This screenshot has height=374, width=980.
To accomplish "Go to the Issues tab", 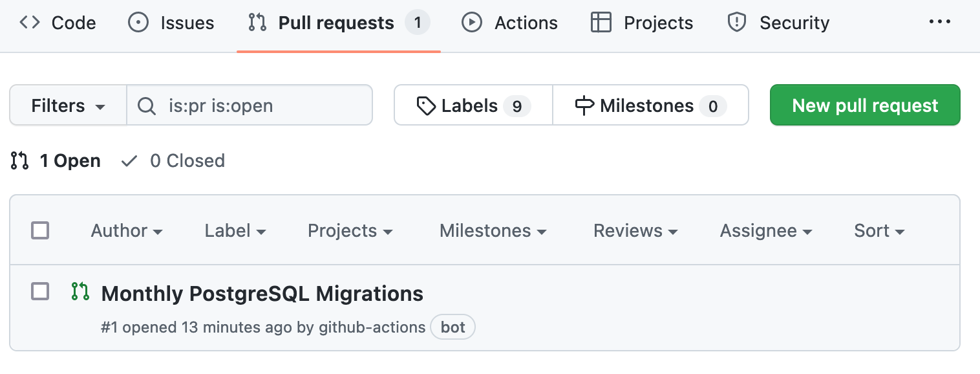I will click(171, 23).
